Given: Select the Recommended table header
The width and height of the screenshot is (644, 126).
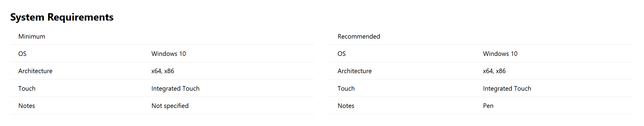Looking at the screenshot, I should coord(359,36).
